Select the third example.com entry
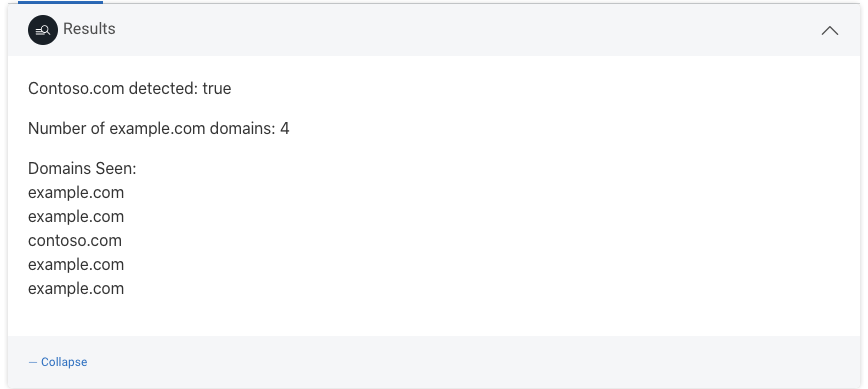868x389 pixels. tap(76, 264)
